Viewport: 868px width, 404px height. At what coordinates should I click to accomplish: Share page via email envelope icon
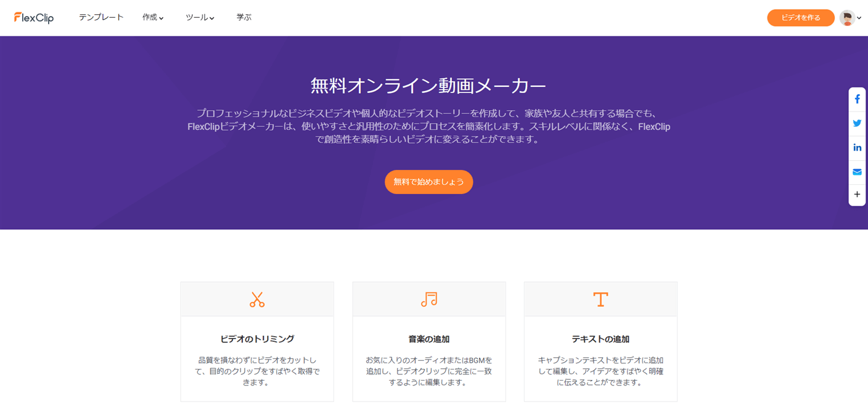coord(857,172)
